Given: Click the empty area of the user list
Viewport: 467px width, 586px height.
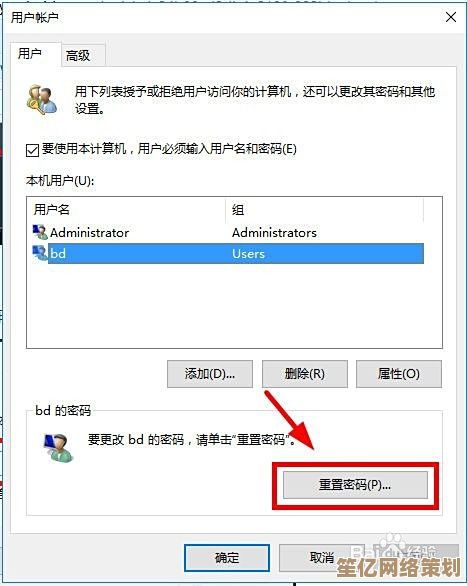Looking at the screenshot, I should point(234,306).
